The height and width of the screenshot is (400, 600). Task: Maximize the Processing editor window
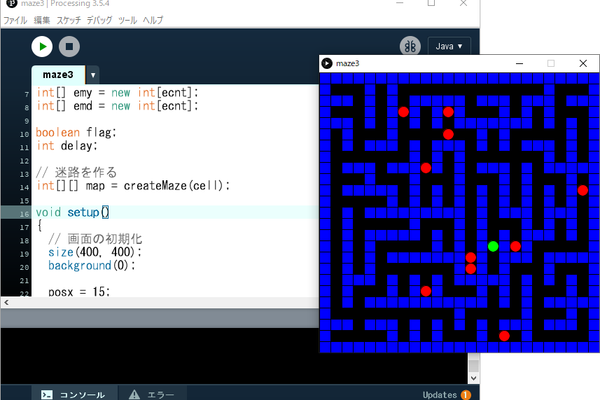tap(431, 3)
